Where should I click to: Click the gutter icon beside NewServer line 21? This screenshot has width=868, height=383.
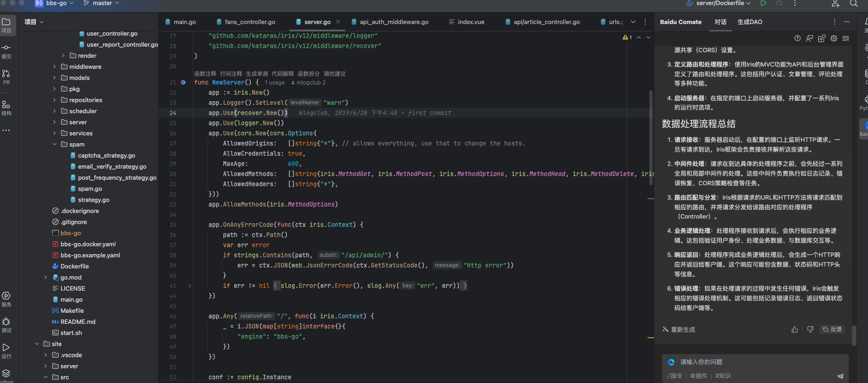[183, 82]
